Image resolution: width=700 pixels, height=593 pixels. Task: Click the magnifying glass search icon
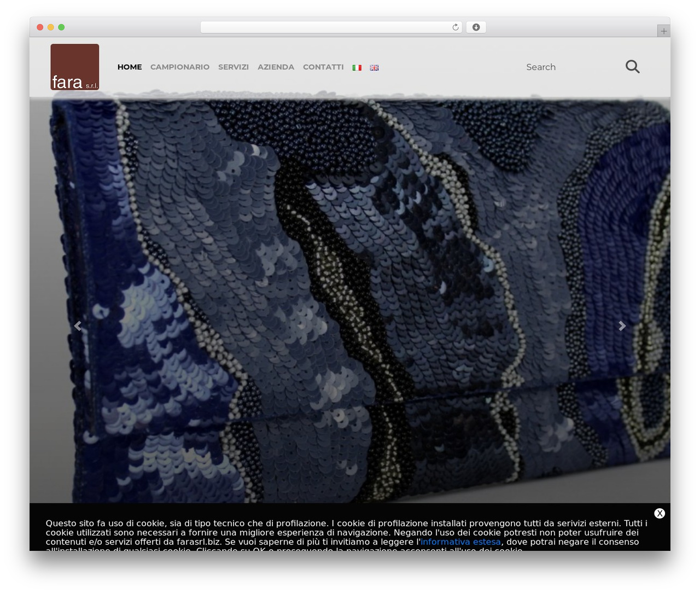tap(633, 67)
